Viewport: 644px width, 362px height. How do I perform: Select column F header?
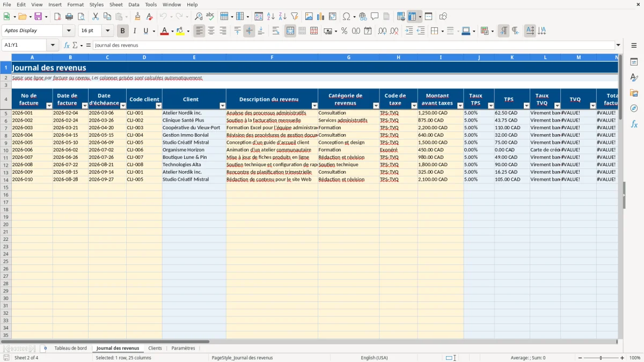coord(272,57)
